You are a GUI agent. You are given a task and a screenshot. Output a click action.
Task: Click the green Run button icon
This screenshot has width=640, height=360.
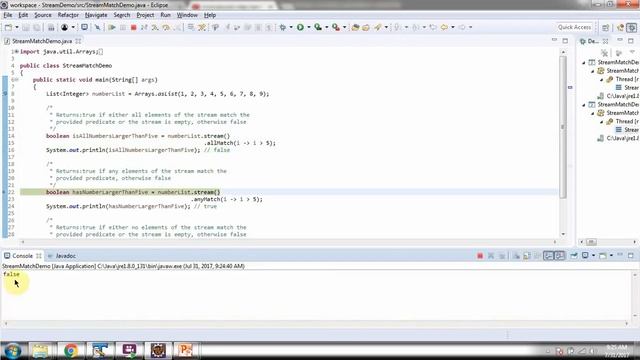pyautogui.click(x=300, y=27)
